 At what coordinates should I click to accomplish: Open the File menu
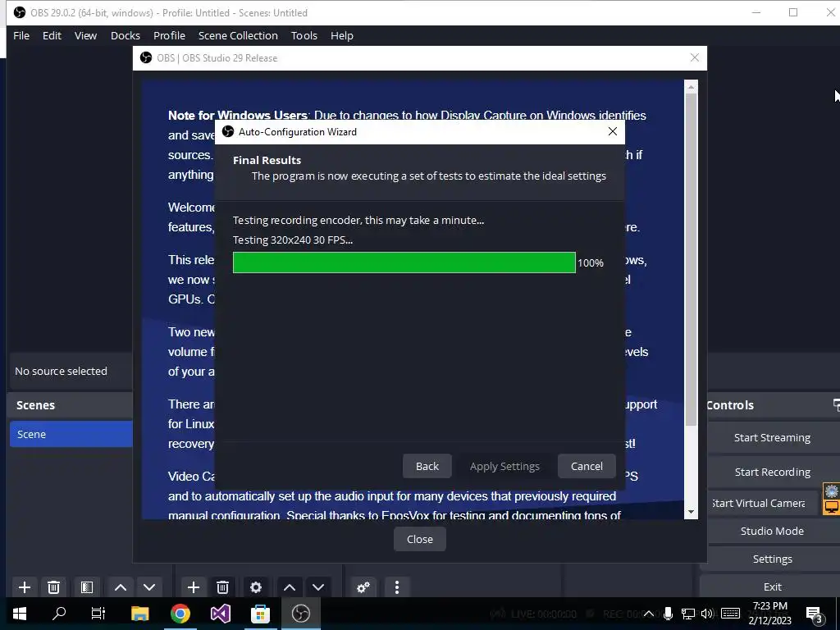pos(21,35)
